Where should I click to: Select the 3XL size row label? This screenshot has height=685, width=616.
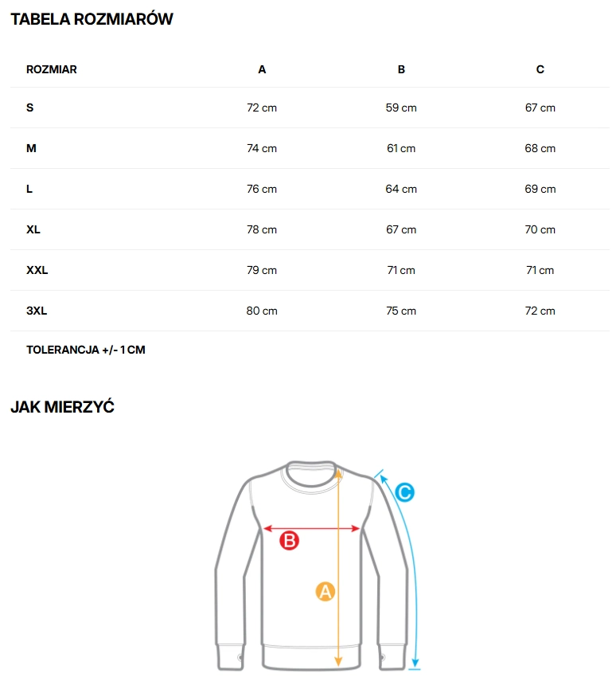pos(37,311)
